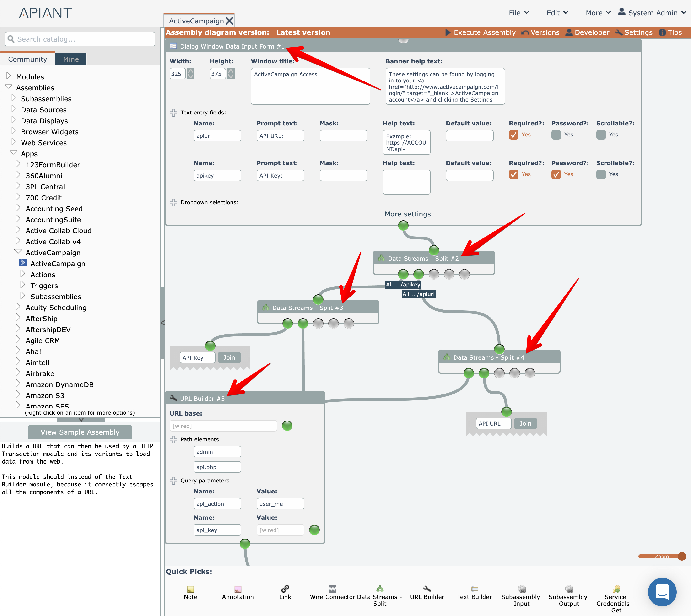Click the View Sample Assembly button
This screenshot has width=691, height=616.
coord(80,432)
